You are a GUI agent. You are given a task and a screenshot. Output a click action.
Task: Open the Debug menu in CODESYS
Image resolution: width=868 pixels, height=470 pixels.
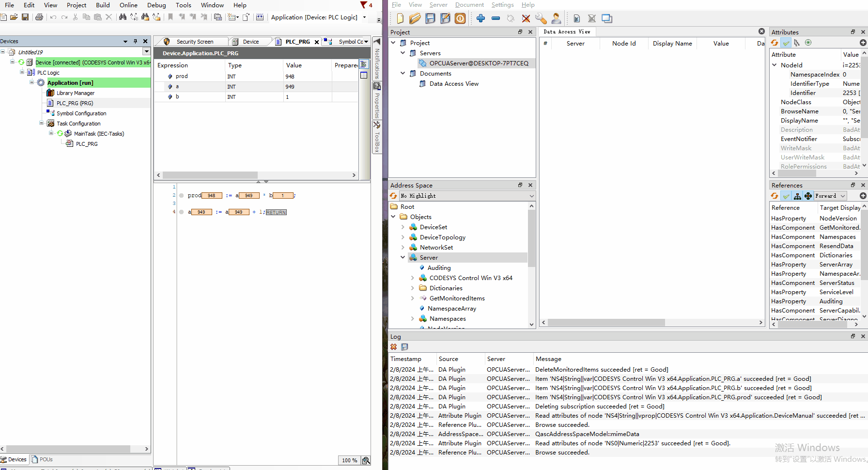156,5
